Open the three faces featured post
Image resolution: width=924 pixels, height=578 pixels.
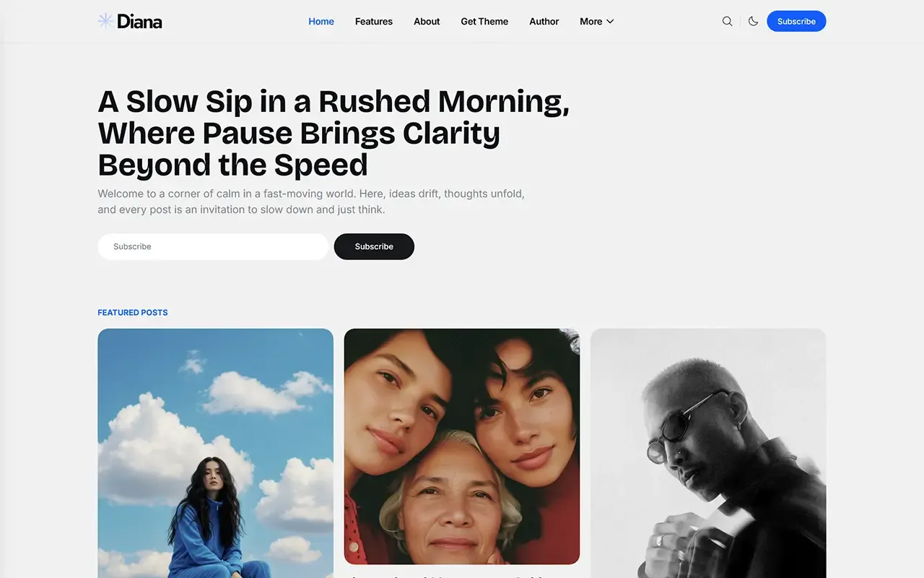click(x=462, y=447)
